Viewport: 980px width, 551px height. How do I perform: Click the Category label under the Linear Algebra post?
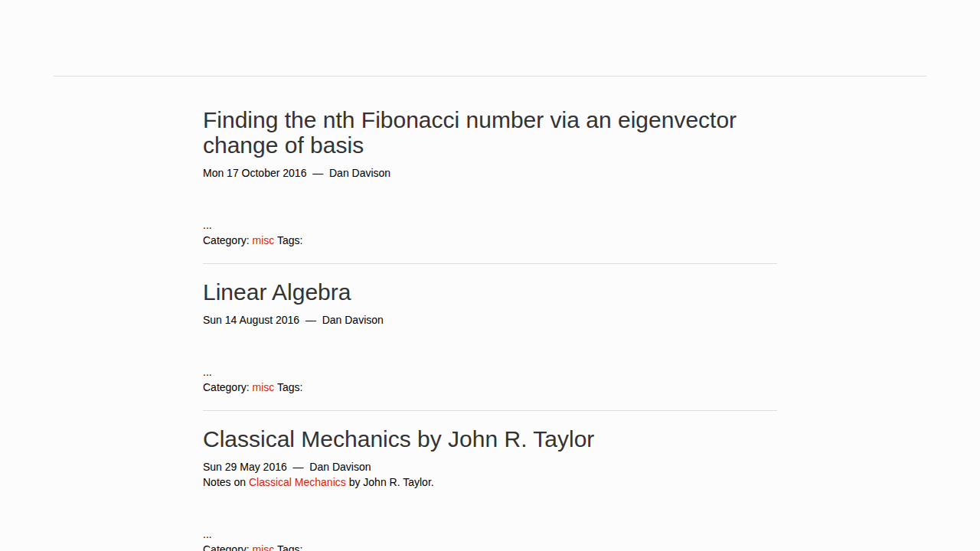tap(226, 387)
